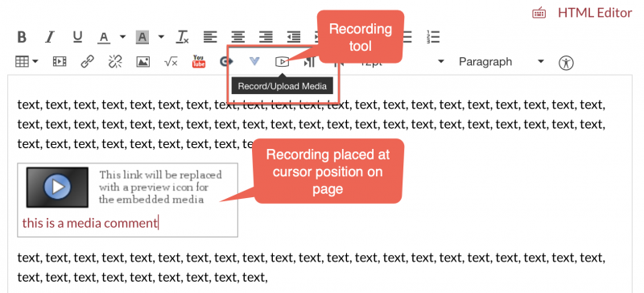Open the Record/Upload Media tool
Viewport: 644px width, 293px height.
pos(283,62)
